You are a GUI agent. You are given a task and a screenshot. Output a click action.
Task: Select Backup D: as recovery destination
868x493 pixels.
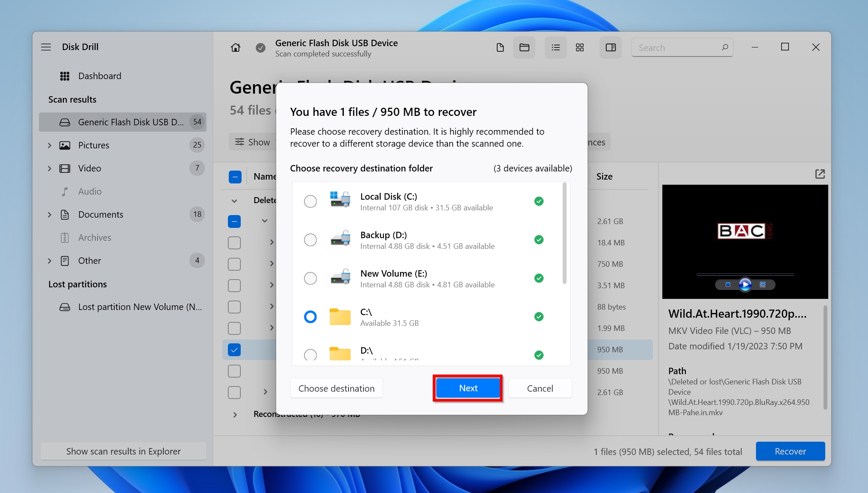(310, 239)
